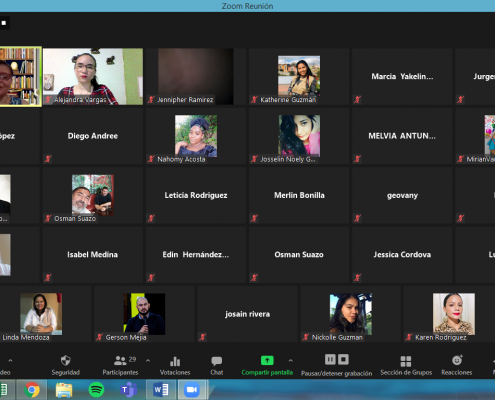Click the Participantes label
The width and height of the screenshot is (495, 400).
[x=120, y=372]
